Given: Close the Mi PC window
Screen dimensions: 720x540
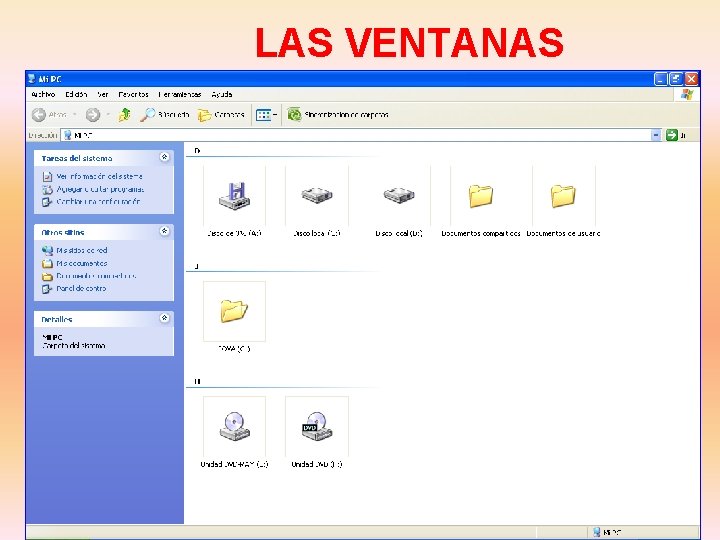Looking at the screenshot, I should coord(692,79).
